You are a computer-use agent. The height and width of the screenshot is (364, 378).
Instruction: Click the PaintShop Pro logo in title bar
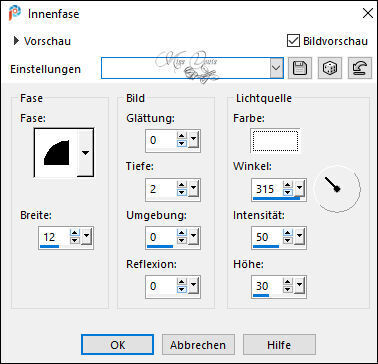point(15,13)
